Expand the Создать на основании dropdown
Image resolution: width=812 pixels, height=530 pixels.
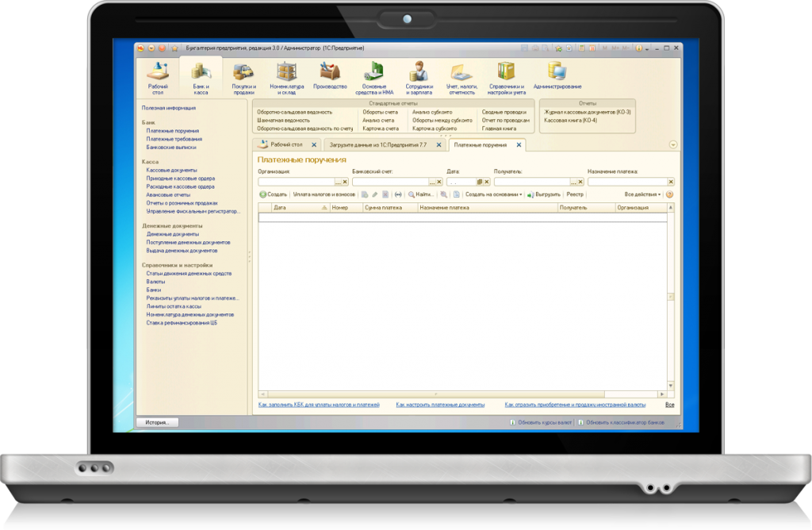tap(493, 195)
